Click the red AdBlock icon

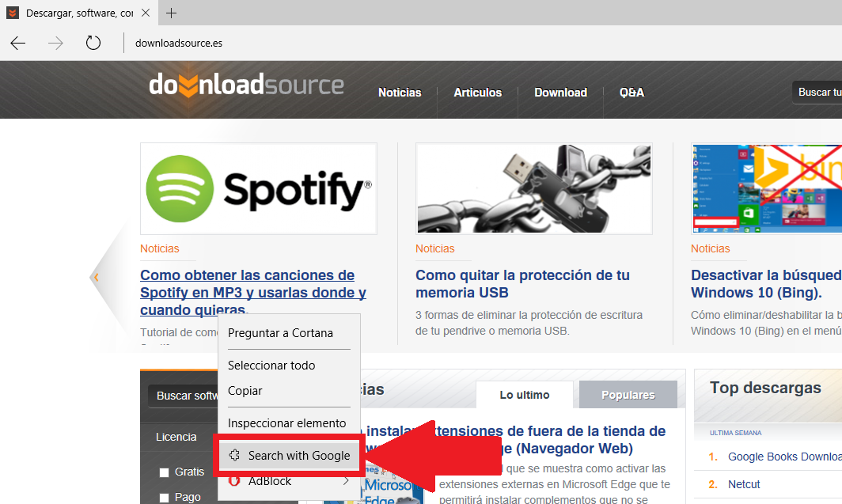pyautogui.click(x=234, y=481)
